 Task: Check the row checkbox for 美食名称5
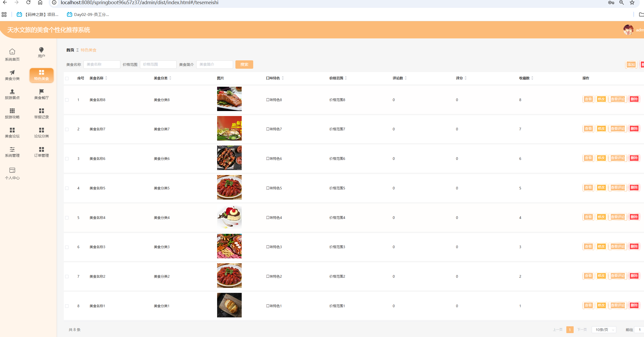point(67,188)
